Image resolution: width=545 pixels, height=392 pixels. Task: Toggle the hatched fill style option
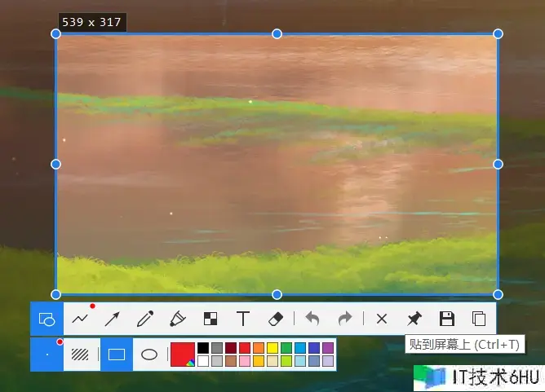[x=80, y=355]
